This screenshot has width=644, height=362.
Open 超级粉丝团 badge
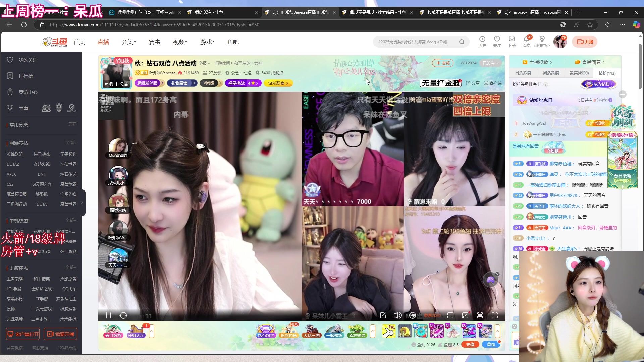coord(149,83)
